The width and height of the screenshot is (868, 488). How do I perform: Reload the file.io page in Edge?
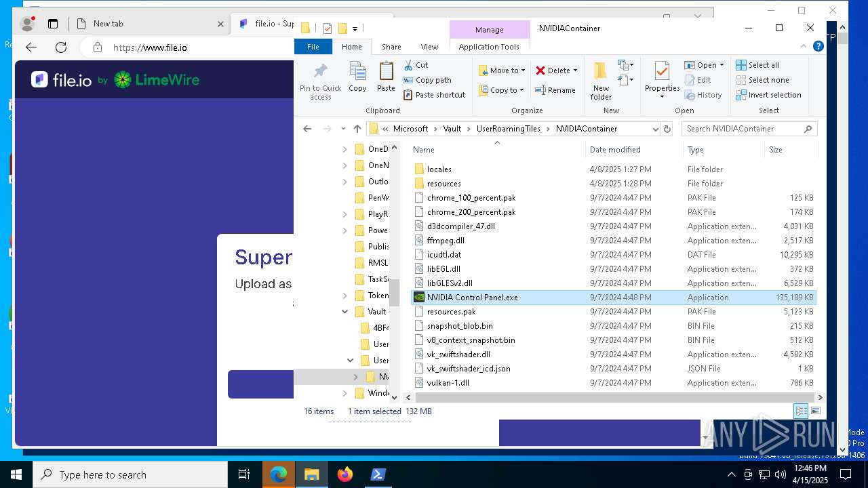tap(61, 47)
